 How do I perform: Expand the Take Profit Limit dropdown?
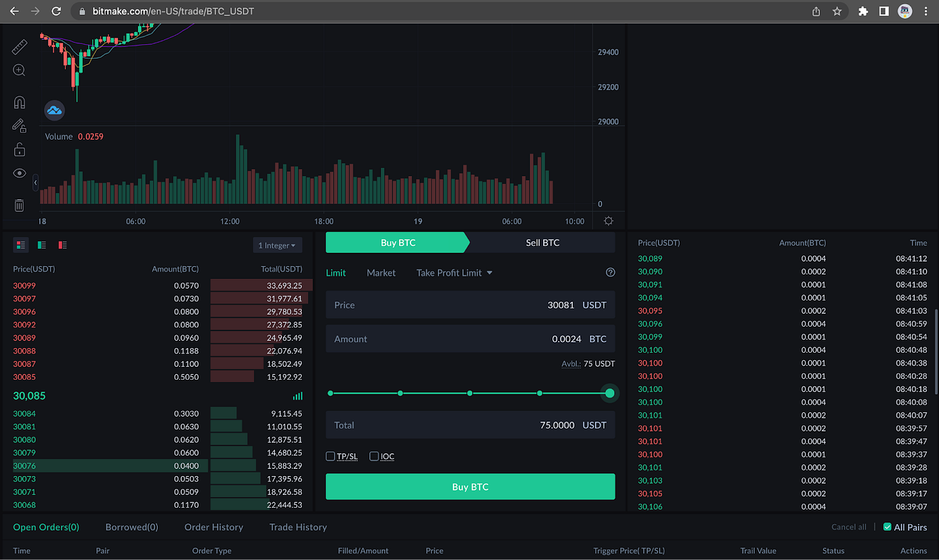point(454,273)
